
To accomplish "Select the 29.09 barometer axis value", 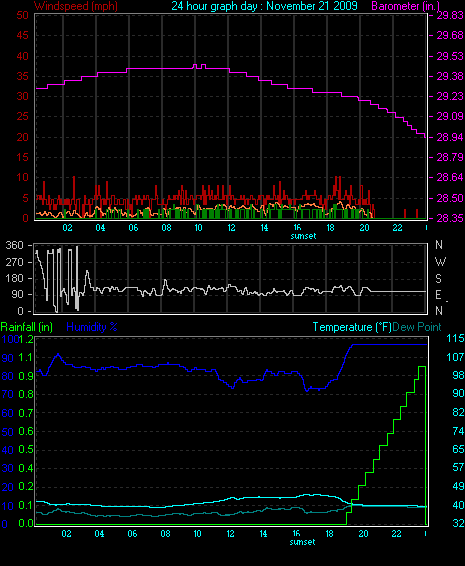I will [450, 116].
